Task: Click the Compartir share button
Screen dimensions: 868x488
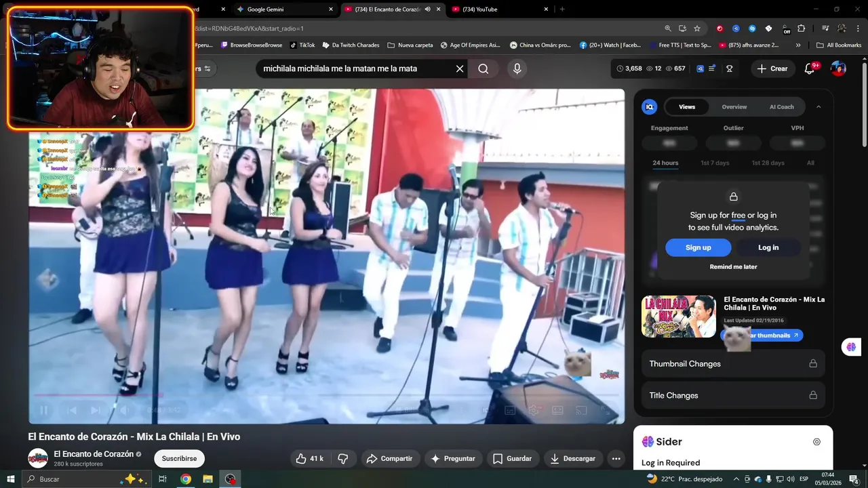Action: pyautogui.click(x=389, y=459)
